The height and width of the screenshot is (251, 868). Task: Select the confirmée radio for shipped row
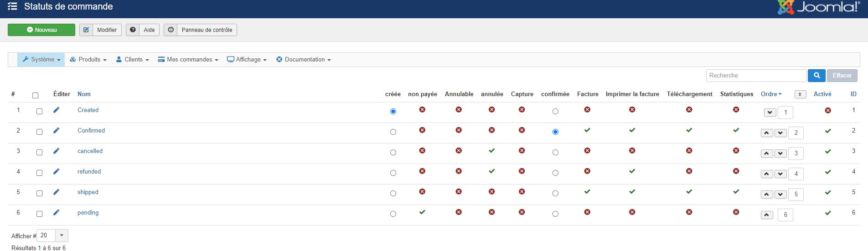pyautogui.click(x=555, y=194)
